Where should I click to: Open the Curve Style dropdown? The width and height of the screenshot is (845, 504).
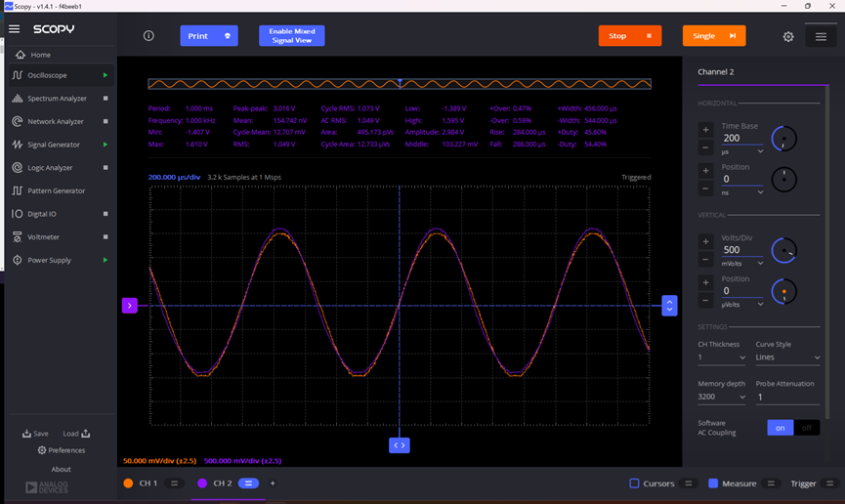click(787, 357)
